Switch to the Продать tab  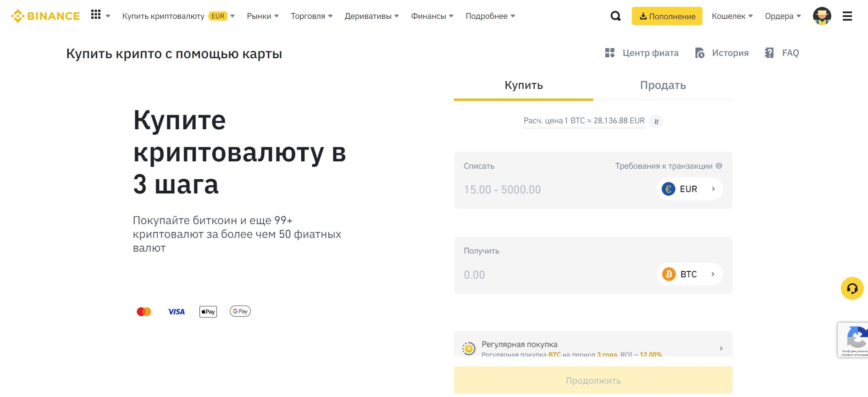[x=663, y=86]
